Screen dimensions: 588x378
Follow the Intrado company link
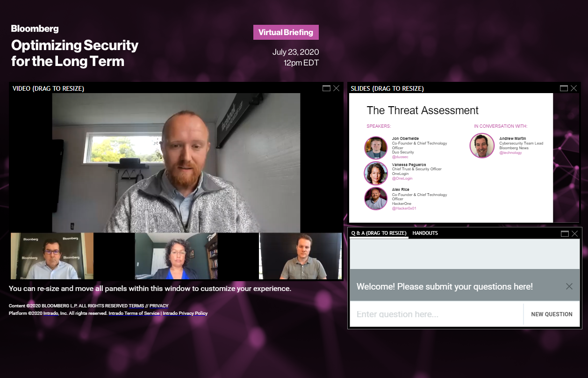[x=50, y=313]
